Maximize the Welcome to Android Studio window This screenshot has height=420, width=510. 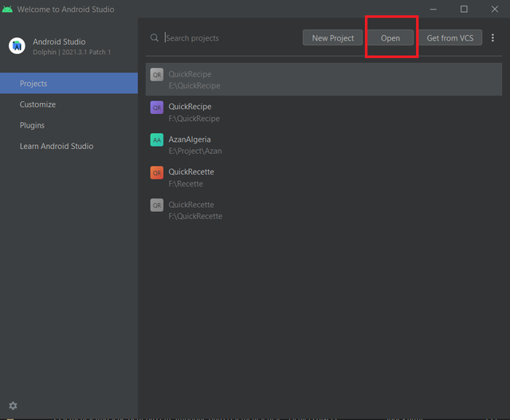[464, 9]
